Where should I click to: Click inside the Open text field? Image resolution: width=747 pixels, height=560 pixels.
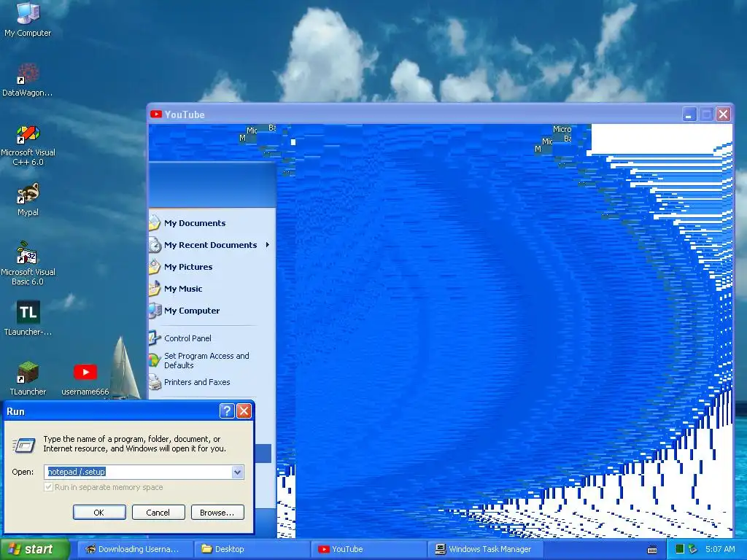[x=138, y=472]
